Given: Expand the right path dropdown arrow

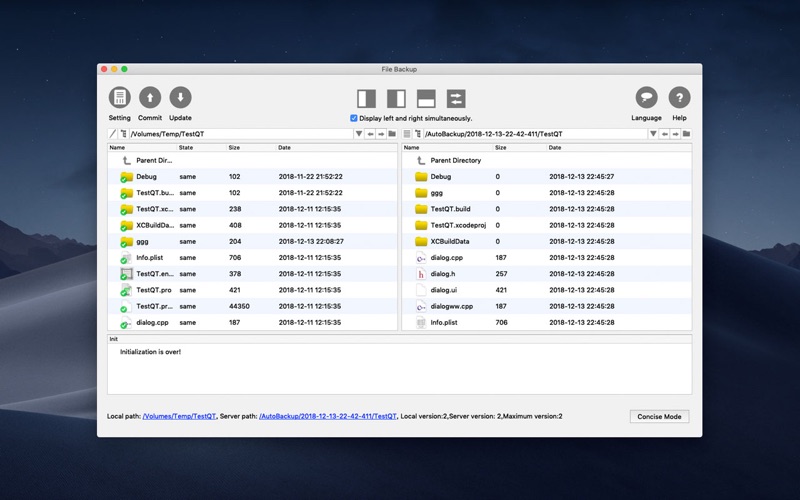Looking at the screenshot, I should click(653, 134).
